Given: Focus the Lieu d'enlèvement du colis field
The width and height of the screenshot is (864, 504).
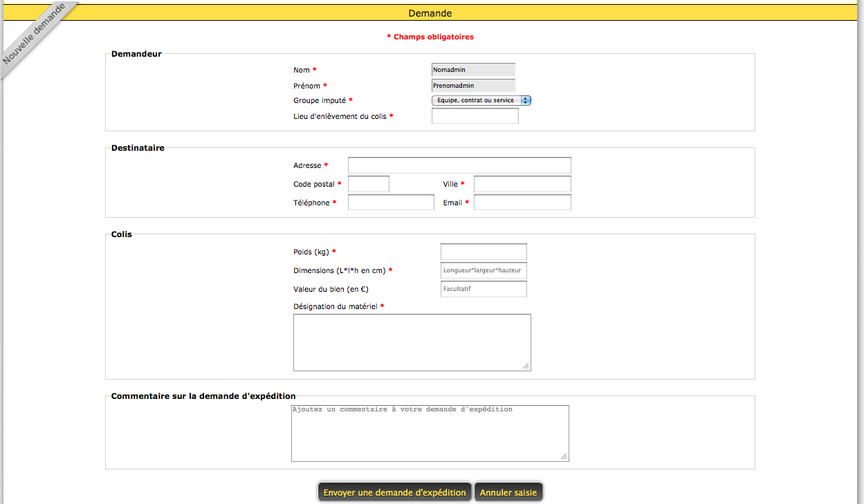Looking at the screenshot, I should pyautogui.click(x=475, y=116).
